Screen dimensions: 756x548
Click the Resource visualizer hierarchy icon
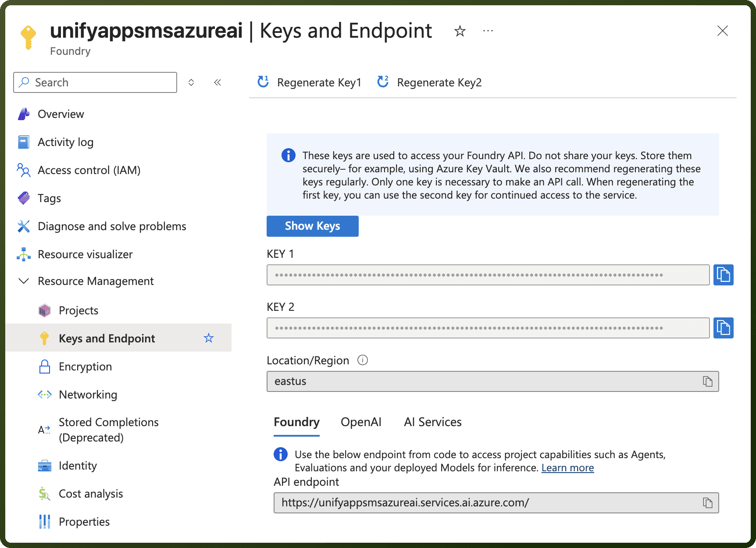click(24, 254)
